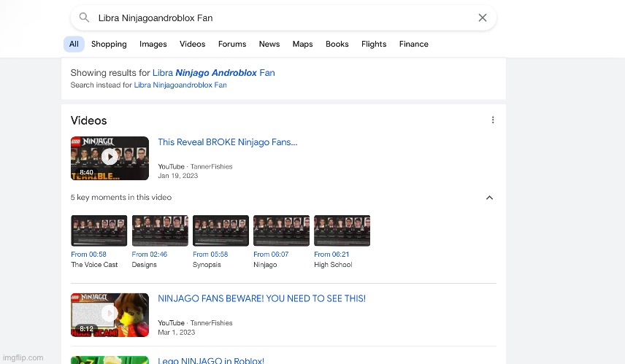Click the 5 key moments in this video label
The height and width of the screenshot is (364, 625).
121,197
